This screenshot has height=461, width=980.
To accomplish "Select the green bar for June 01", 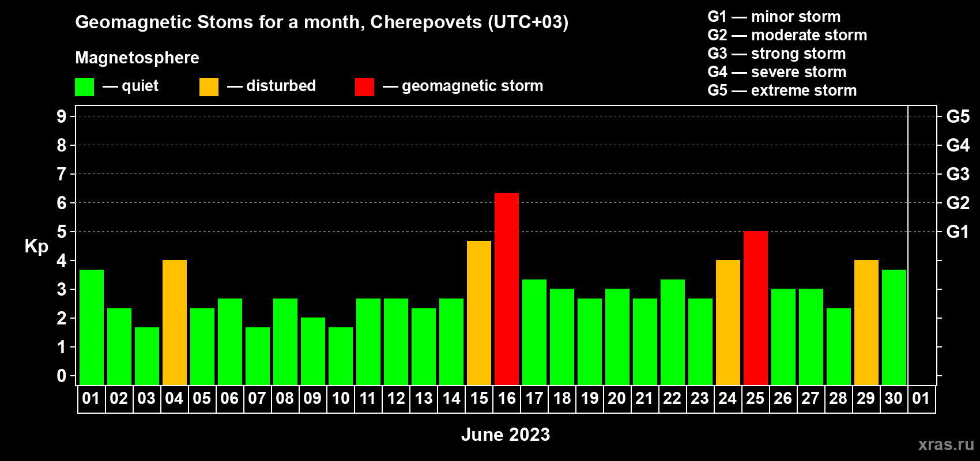I will pos(92,327).
